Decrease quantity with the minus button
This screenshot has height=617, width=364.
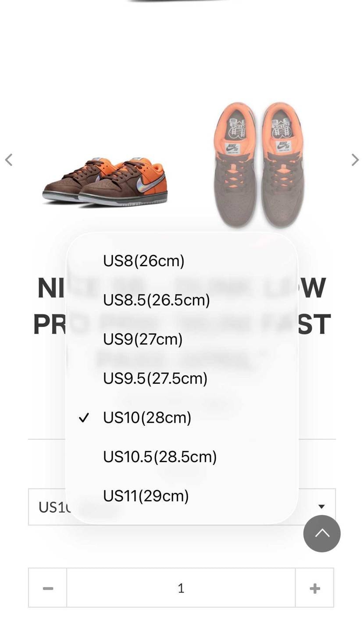pyautogui.click(x=48, y=588)
